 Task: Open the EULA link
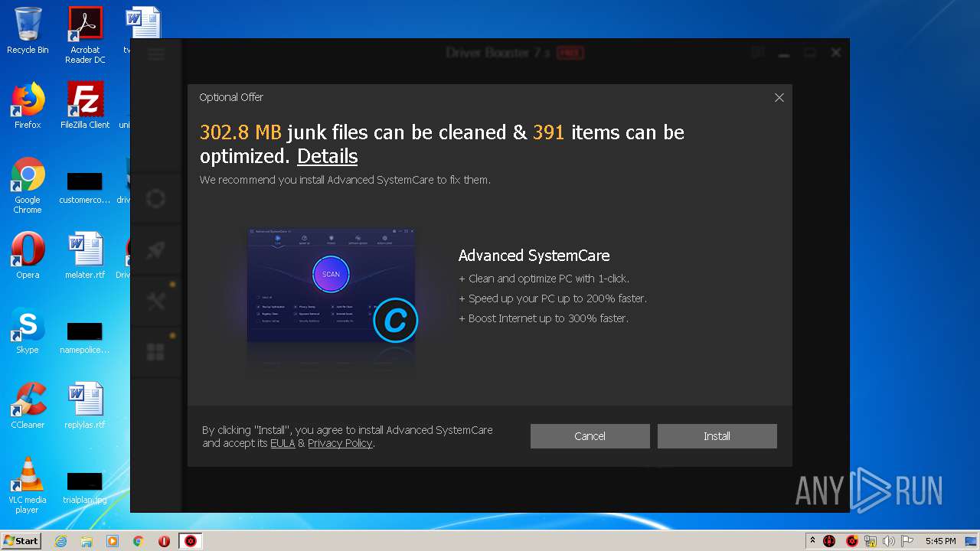[x=283, y=443]
